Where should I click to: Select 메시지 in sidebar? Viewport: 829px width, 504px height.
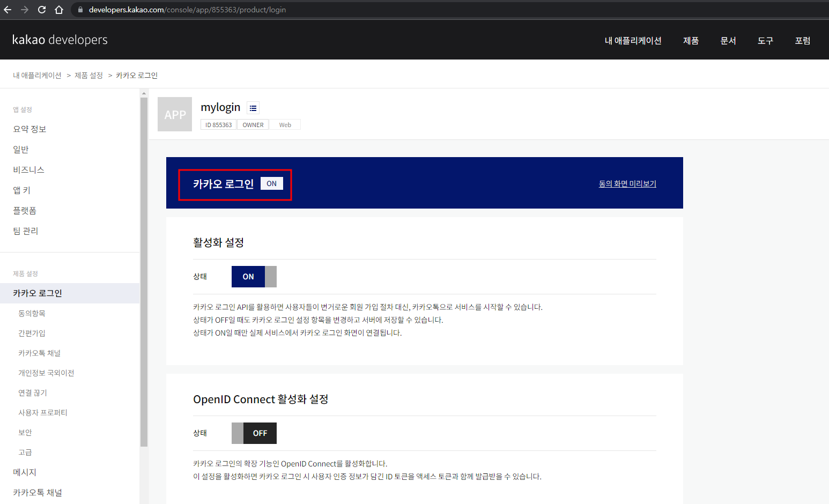point(25,472)
